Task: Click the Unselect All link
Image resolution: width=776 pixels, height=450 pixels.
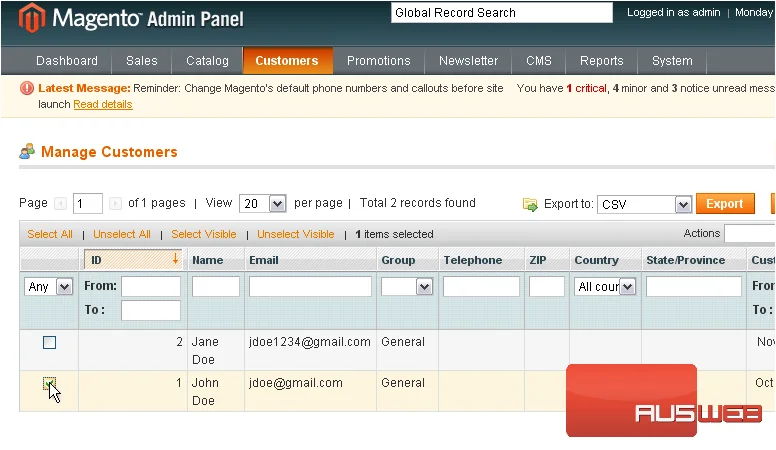Action: click(x=122, y=234)
